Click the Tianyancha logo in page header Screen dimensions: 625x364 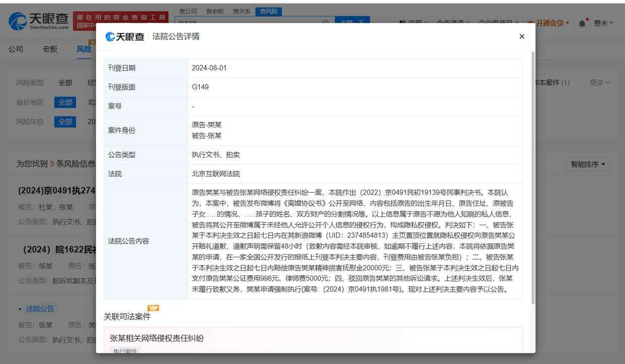[39, 21]
